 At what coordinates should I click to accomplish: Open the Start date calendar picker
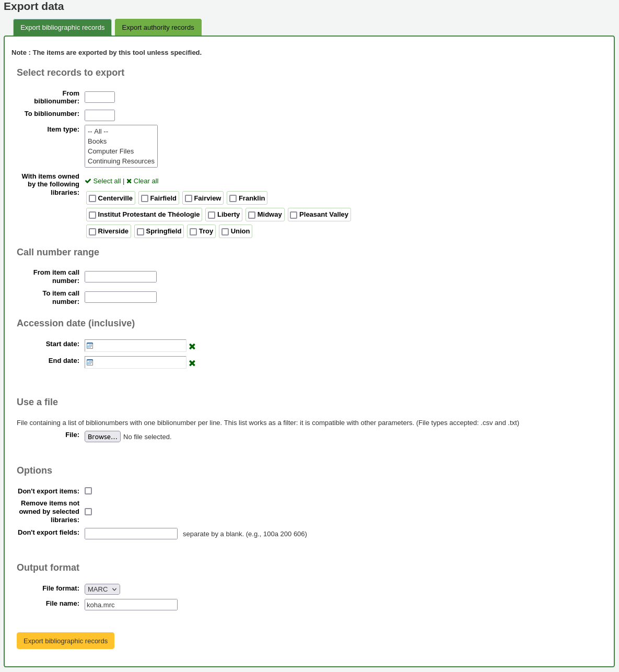[89, 345]
